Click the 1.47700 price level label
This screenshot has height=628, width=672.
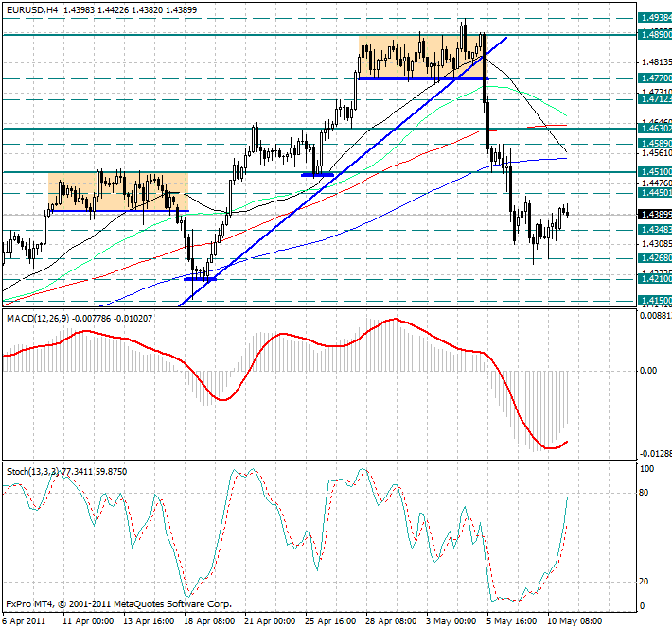click(655, 78)
